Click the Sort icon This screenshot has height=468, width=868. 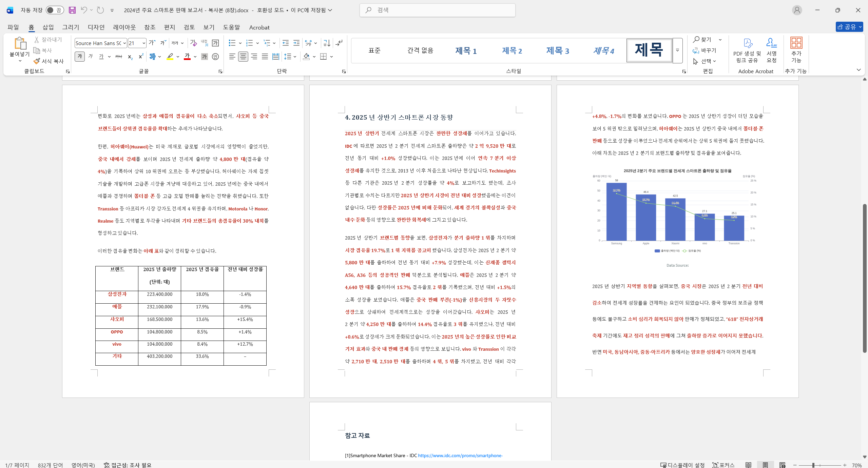[x=327, y=43]
